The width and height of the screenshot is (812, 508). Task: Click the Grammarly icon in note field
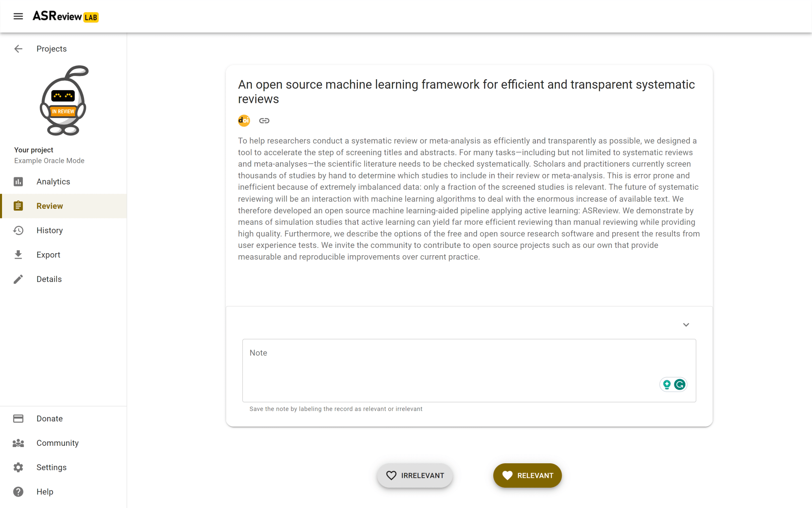click(680, 384)
